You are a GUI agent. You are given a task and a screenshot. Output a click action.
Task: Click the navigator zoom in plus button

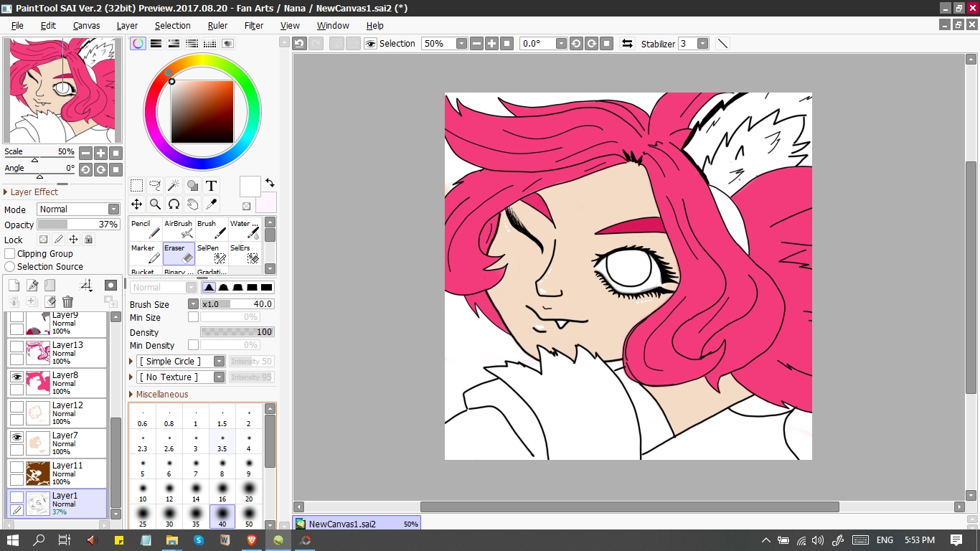[x=100, y=153]
